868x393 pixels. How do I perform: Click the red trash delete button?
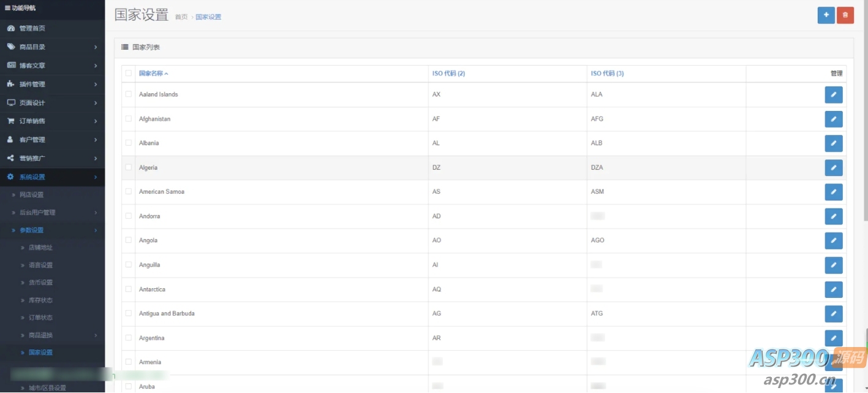click(x=845, y=15)
